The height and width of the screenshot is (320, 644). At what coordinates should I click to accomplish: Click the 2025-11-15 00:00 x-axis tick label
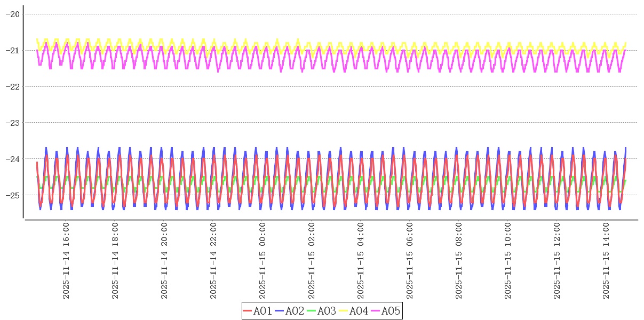[x=263, y=261]
